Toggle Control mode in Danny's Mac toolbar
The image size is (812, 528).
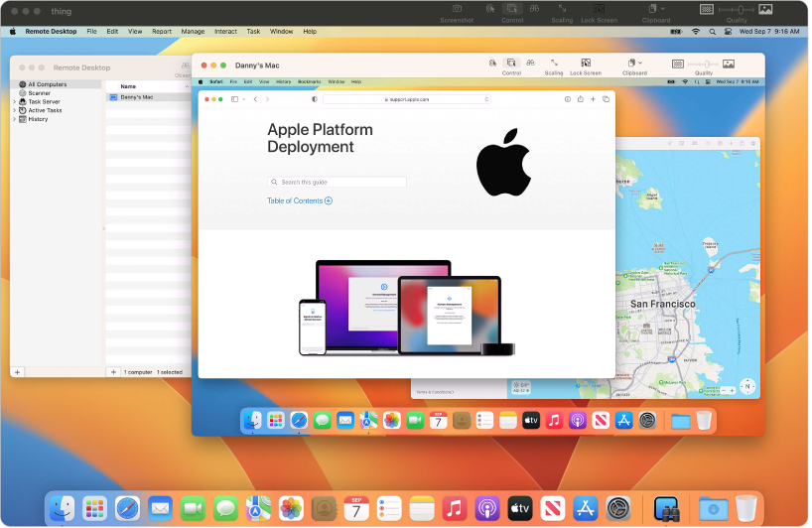coord(510,64)
